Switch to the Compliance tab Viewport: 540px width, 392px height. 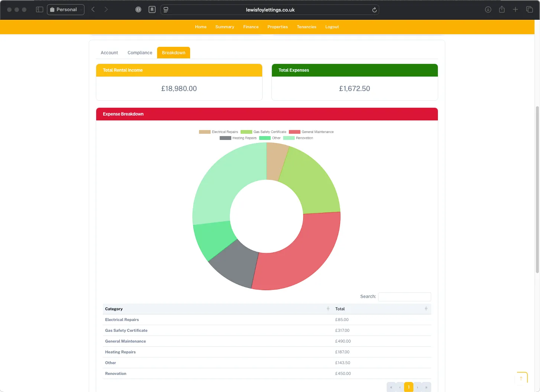tap(140, 52)
